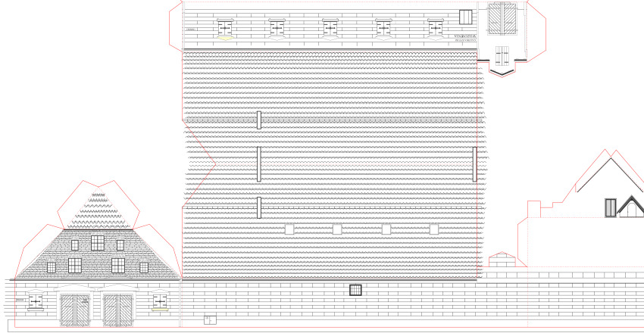Screen dimensions: 644x333
Task: Click the left hatched garage door
Action: click(x=75, y=311)
